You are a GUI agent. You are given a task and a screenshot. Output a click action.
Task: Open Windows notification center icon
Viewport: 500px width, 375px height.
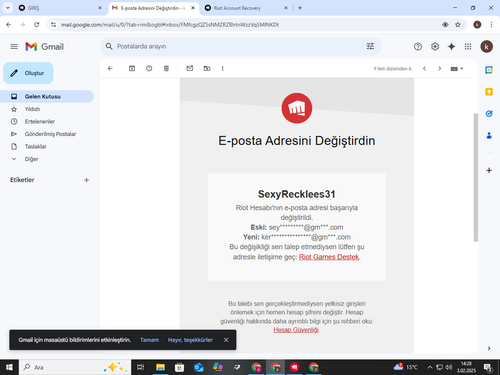[488, 367]
